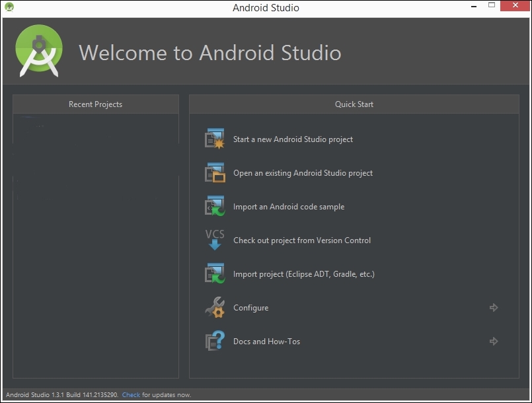Click the open existing project folder icon
The height and width of the screenshot is (403, 532).
pos(215,172)
